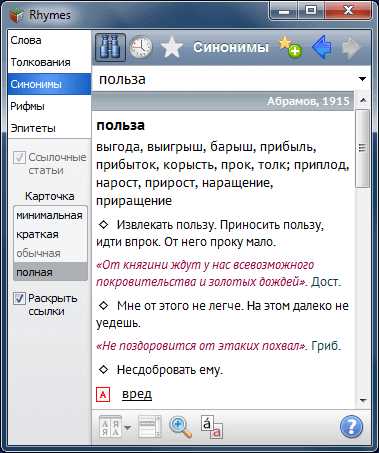Toggle accent marks icon
Image resolution: width=379 pixels, height=453 pixels.
click(x=211, y=427)
